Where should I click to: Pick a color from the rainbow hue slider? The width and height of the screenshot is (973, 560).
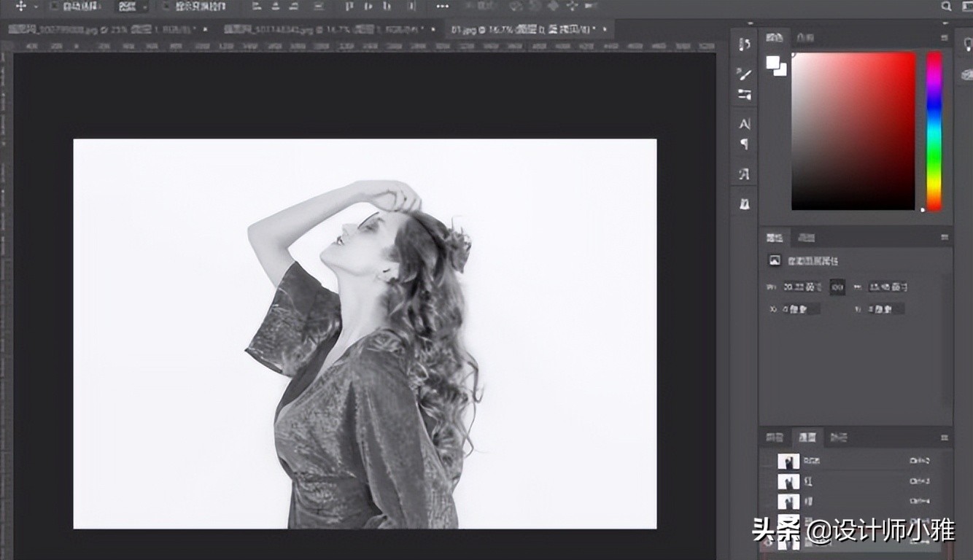click(934, 131)
